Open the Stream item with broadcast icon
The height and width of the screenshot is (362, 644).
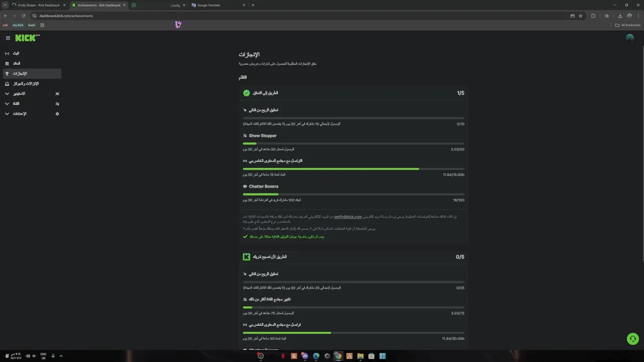(x=31, y=53)
